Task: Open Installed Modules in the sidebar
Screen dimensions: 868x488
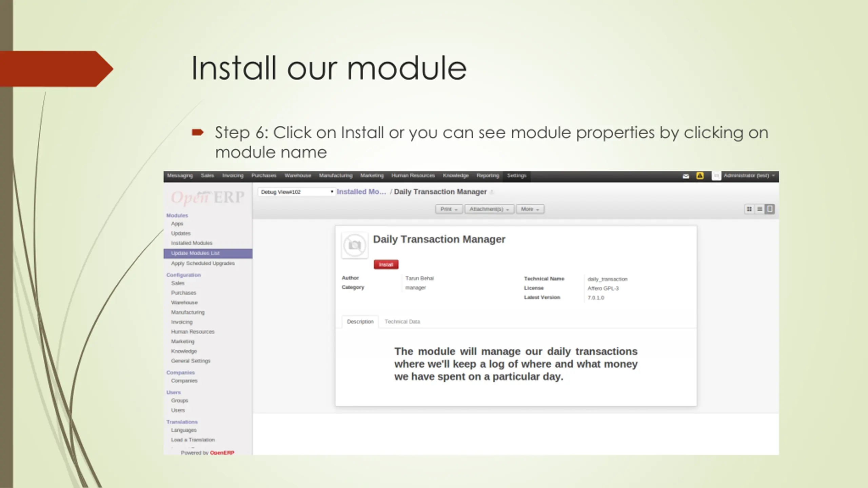Action: click(192, 243)
